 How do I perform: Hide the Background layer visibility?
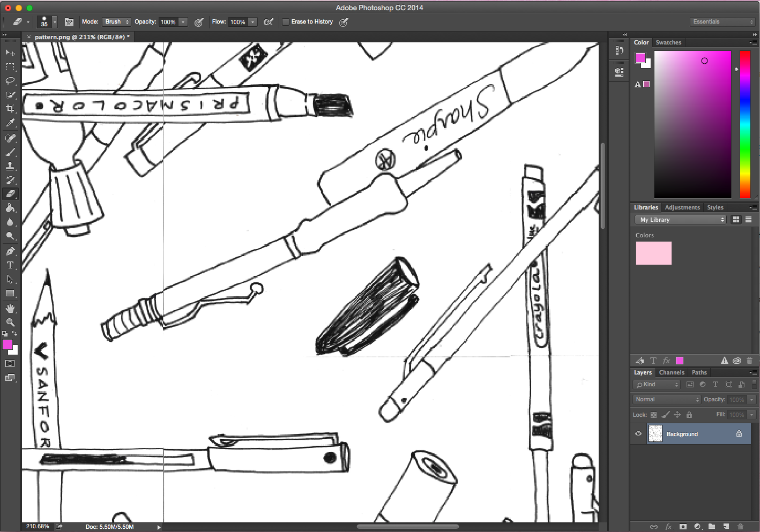pyautogui.click(x=638, y=434)
